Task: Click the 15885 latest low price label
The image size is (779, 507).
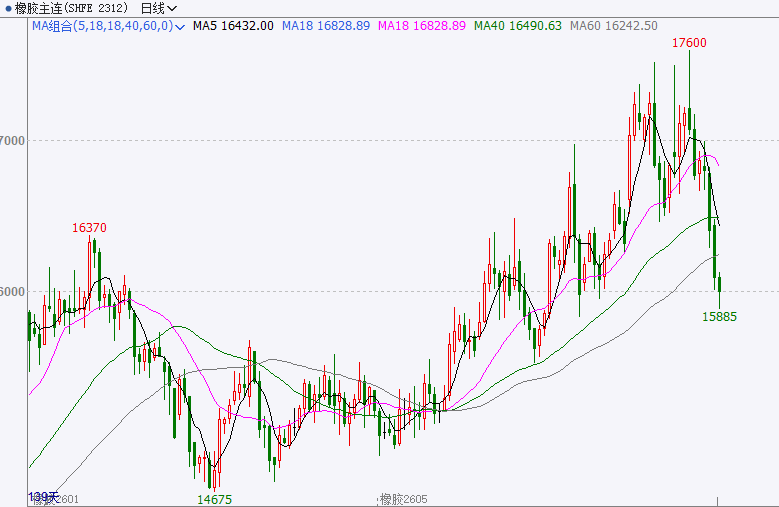Action: [x=719, y=316]
